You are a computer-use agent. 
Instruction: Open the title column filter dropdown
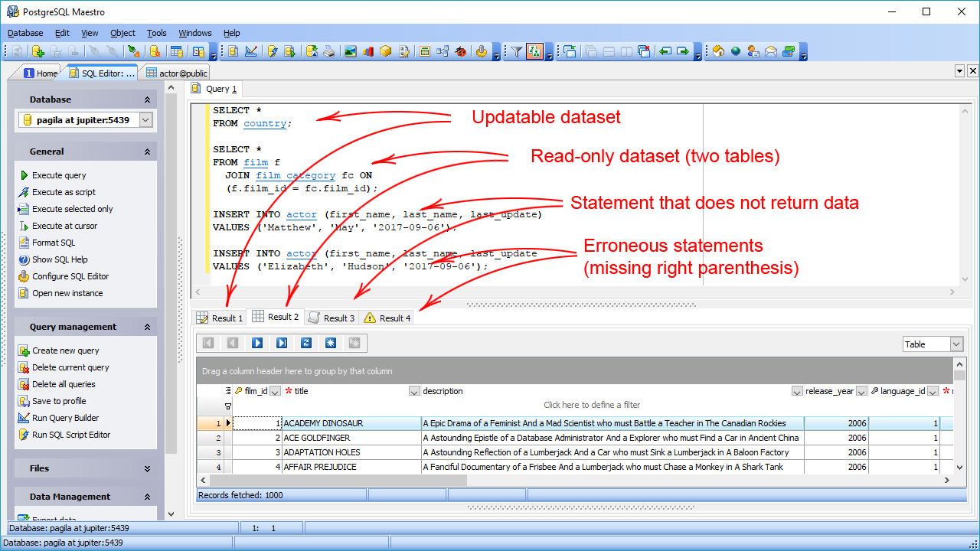tap(414, 391)
